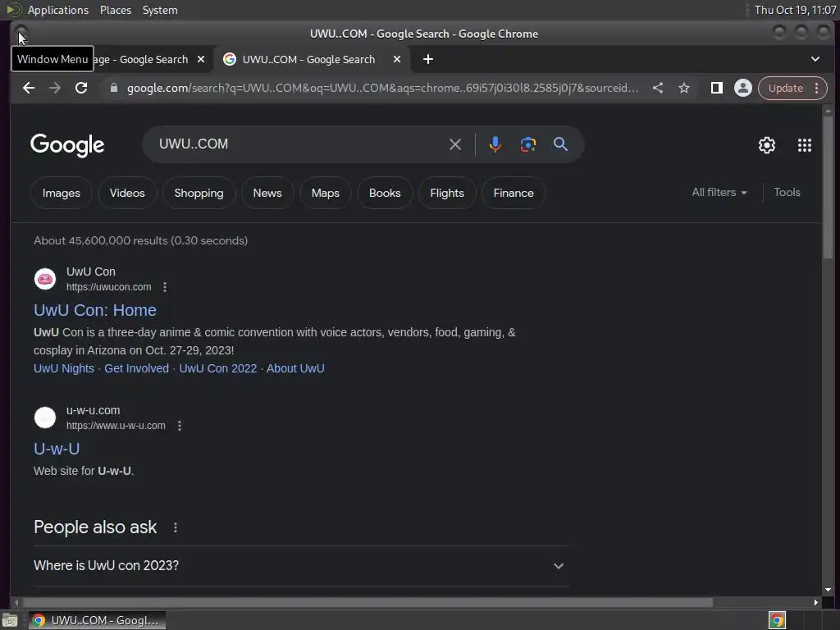Switch to the first Google Search tab
840x630 pixels.
pyautogui.click(x=140, y=59)
